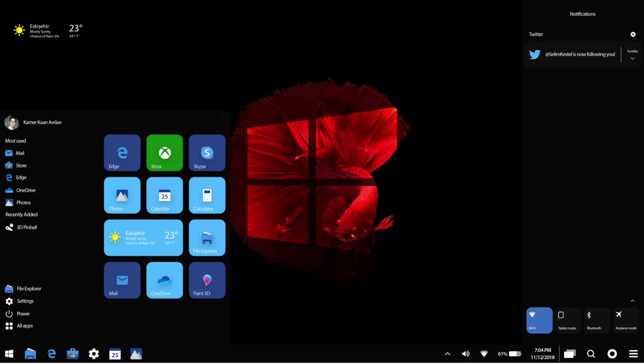Open the Mail tile
This screenshot has height=364, width=644.
[x=123, y=280]
